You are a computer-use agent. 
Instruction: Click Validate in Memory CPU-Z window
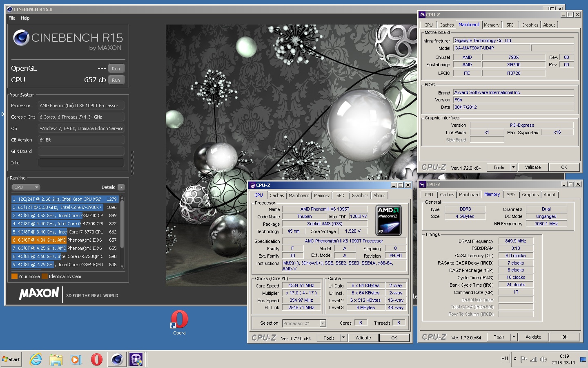pos(533,337)
